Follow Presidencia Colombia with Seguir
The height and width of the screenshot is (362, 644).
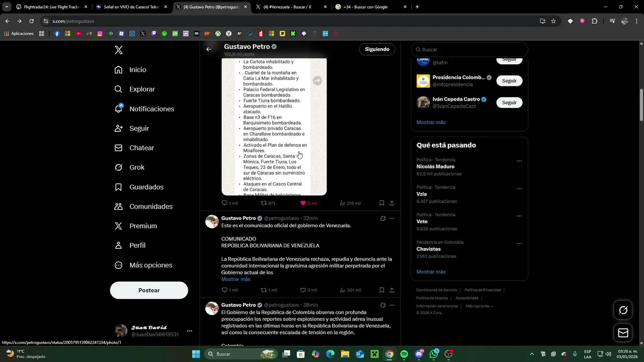[509, 81]
